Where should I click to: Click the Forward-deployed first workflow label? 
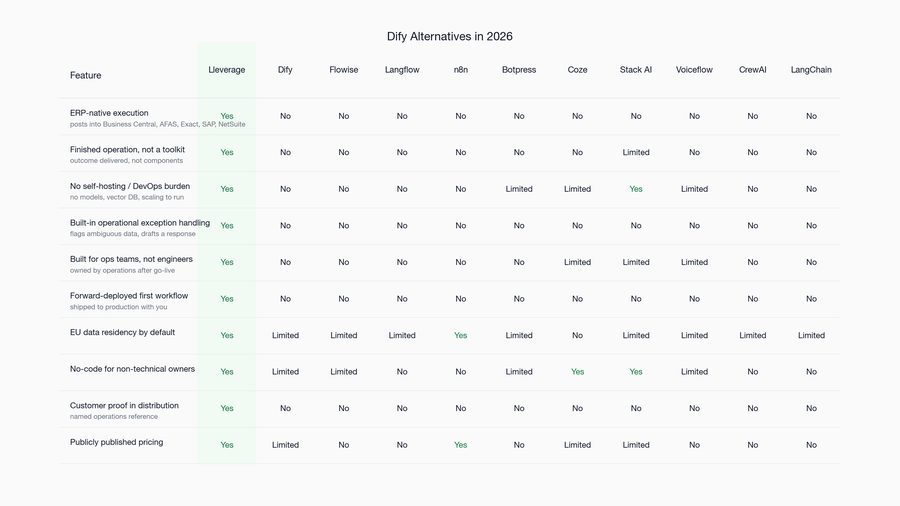129,295
